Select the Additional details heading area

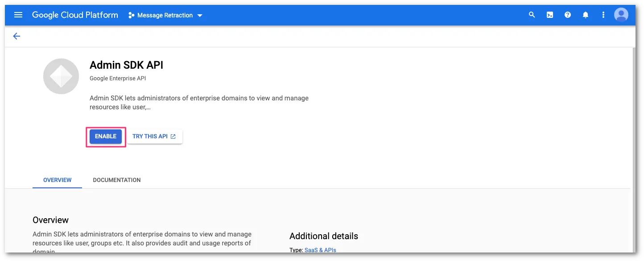(x=323, y=236)
